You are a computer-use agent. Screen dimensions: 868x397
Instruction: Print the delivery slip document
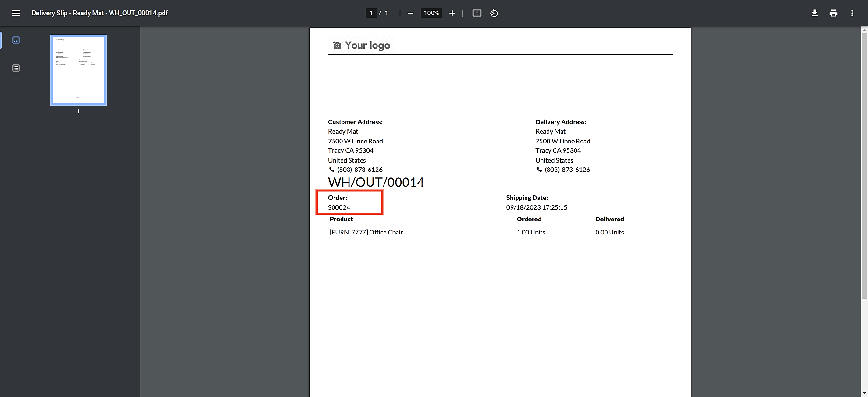pyautogui.click(x=833, y=13)
